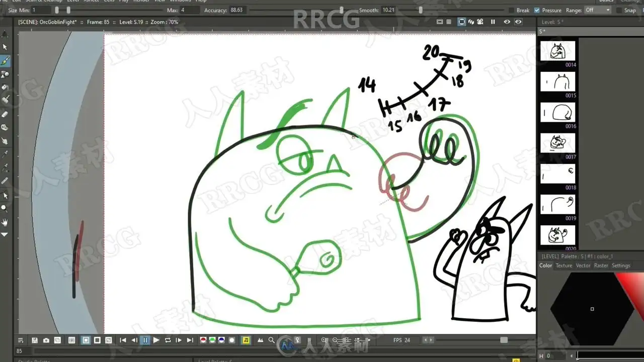Toggle the Safe Area icon
Image resolution: width=644 pixels, height=362 pixels.
click(x=440, y=22)
